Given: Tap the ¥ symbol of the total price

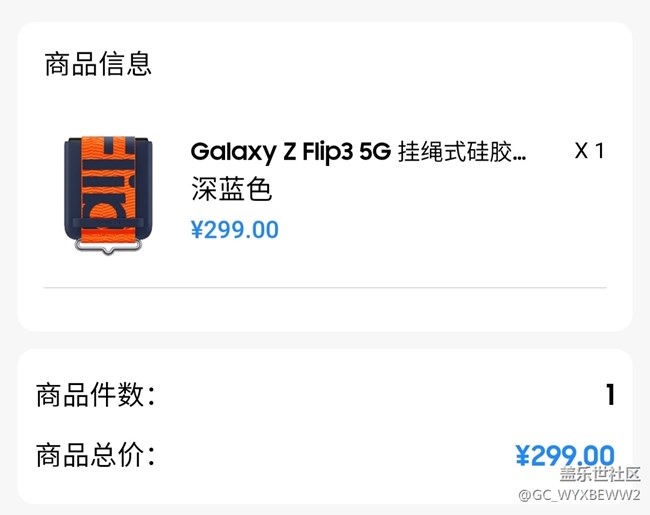Looking at the screenshot, I should coord(522,456).
